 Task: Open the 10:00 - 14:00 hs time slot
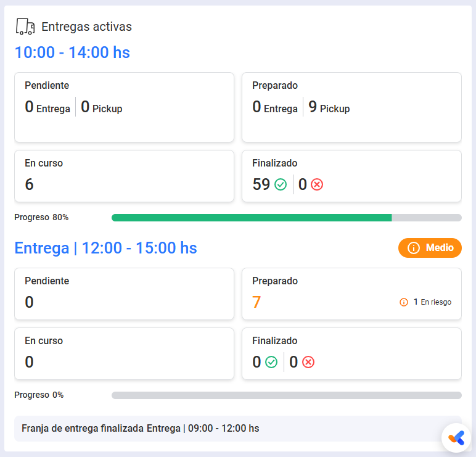pyautogui.click(x=72, y=52)
